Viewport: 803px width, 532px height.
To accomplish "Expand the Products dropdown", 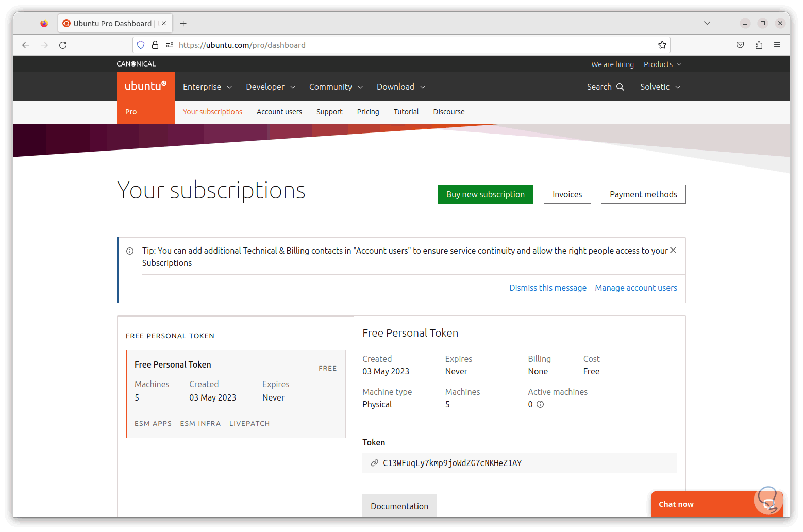I will 663,64.
